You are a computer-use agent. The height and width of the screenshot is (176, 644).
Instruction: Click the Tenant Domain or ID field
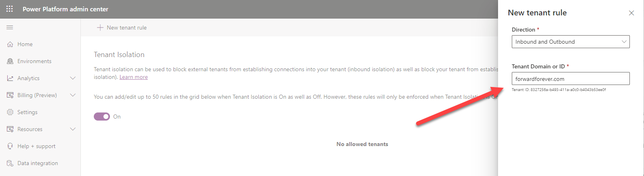[570, 79]
